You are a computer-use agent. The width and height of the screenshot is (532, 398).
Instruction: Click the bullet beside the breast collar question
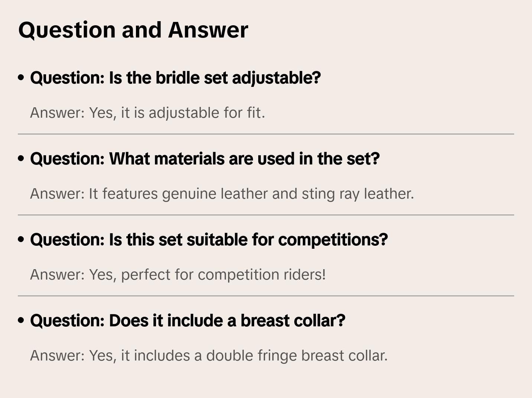21,321
